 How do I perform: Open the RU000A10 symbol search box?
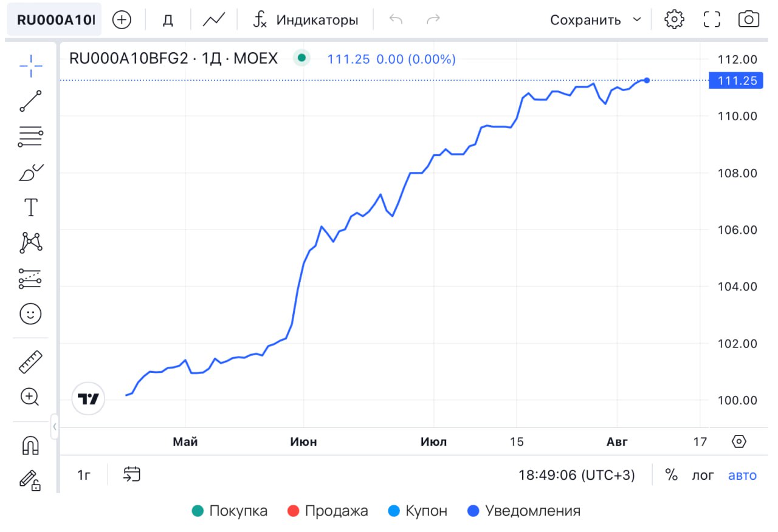point(54,19)
